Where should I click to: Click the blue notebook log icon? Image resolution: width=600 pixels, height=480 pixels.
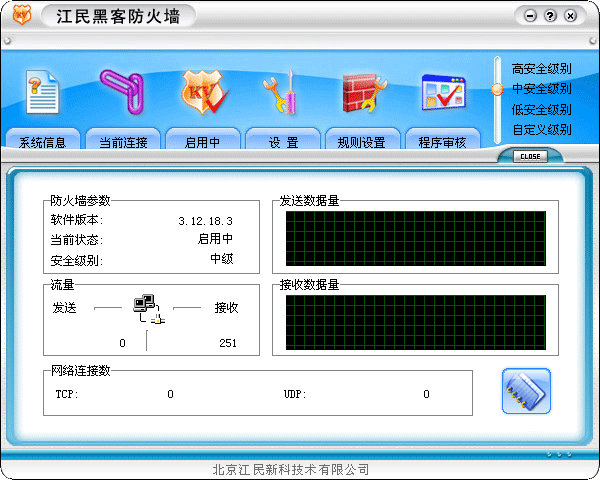[x=526, y=391]
